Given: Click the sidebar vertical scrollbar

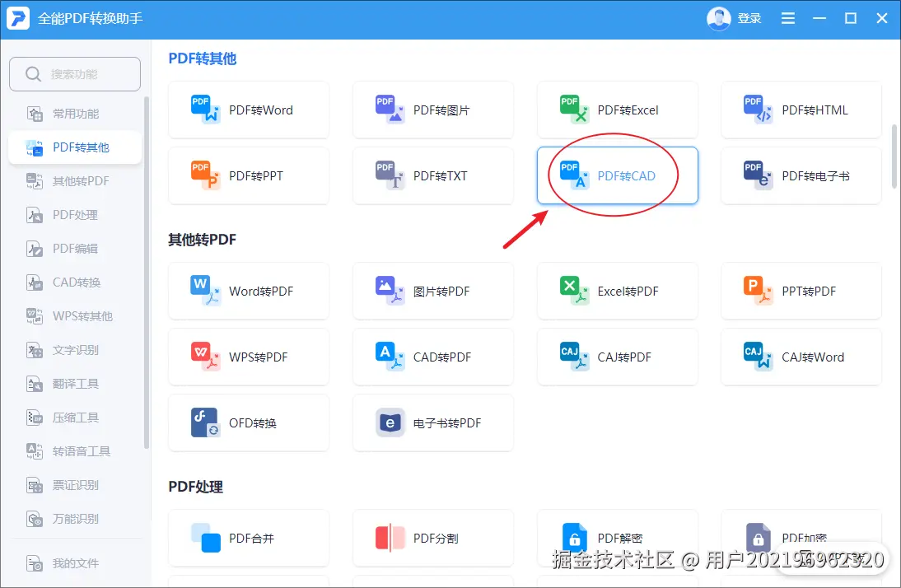Looking at the screenshot, I should coord(147,272).
